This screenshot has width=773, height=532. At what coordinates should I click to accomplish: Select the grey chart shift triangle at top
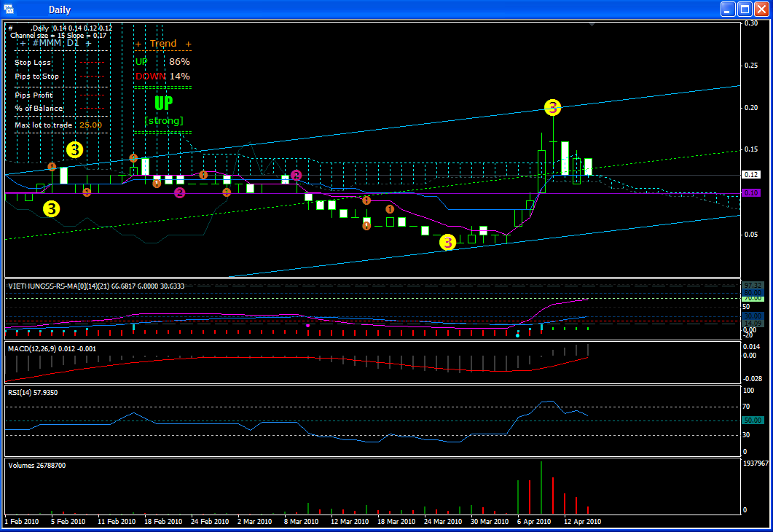tap(592, 23)
